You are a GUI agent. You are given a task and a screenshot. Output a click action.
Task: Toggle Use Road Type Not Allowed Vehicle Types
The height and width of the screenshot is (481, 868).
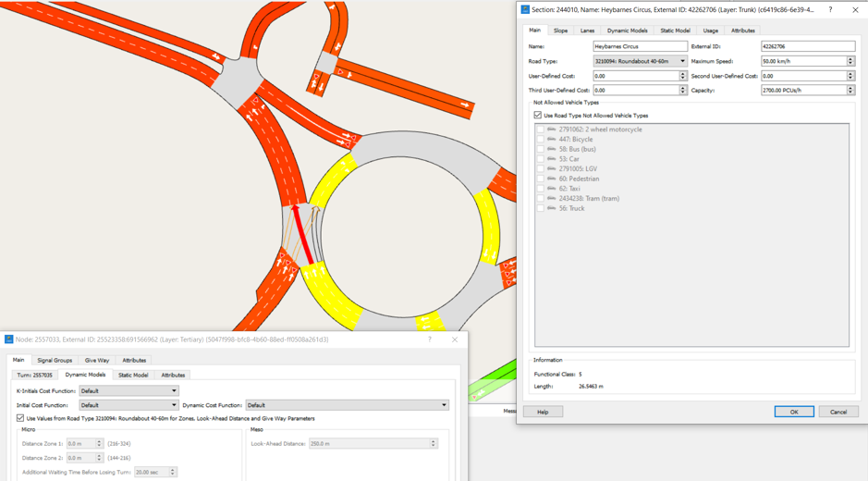point(537,116)
